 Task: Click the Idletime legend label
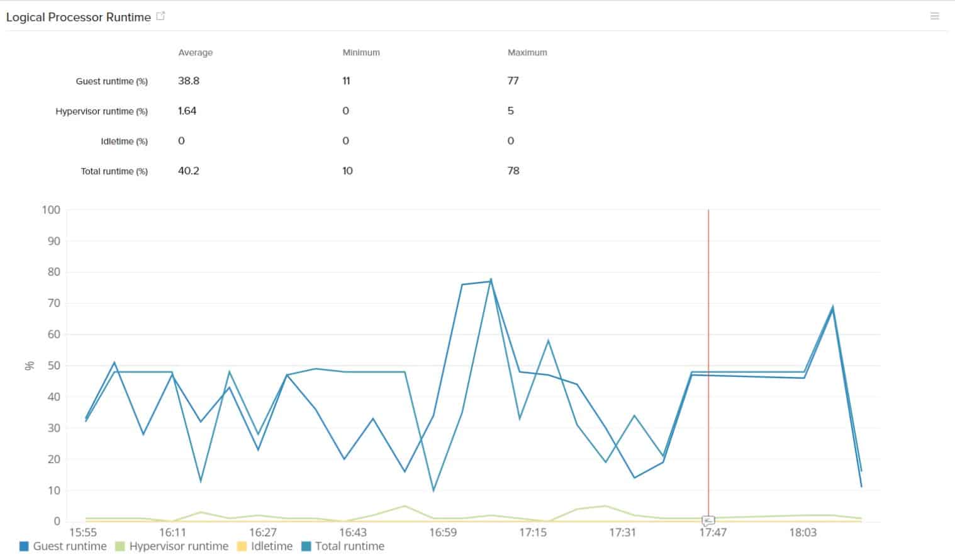click(272, 546)
